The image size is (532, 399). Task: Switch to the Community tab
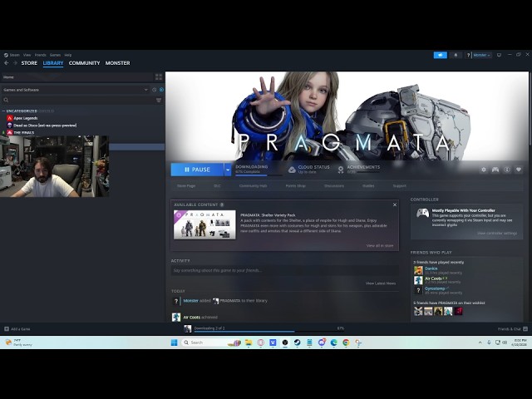(84, 63)
